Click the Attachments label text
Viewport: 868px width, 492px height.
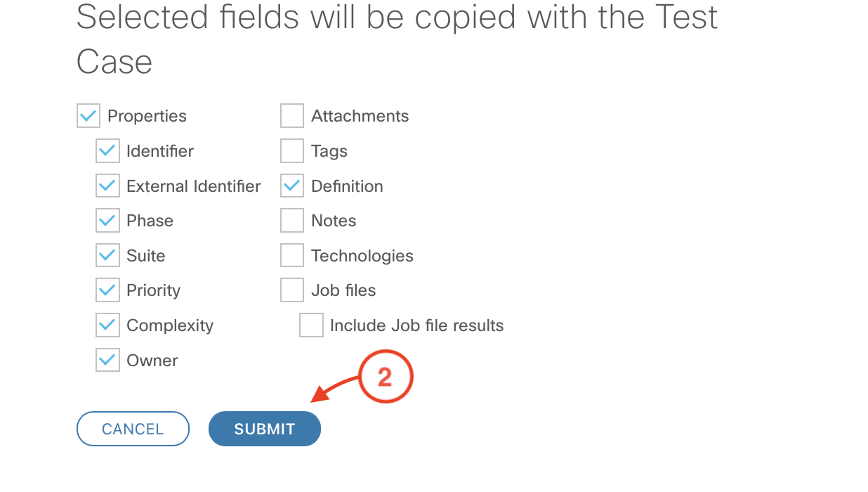(x=360, y=116)
